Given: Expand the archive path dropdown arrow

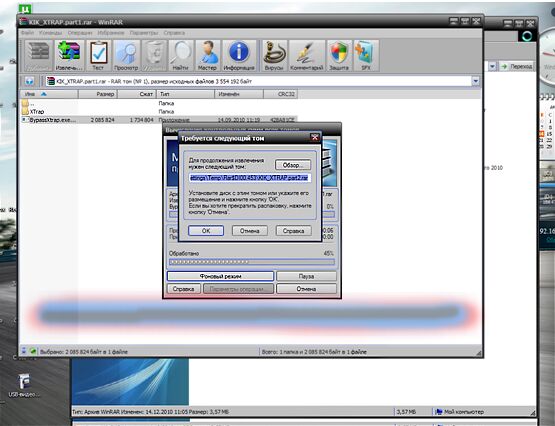Looking at the screenshot, I should coord(476,81).
